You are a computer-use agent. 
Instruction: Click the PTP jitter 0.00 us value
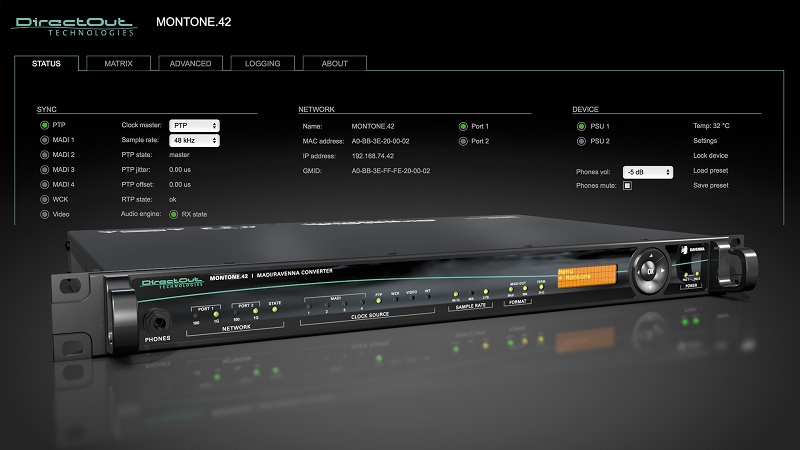[180, 169]
